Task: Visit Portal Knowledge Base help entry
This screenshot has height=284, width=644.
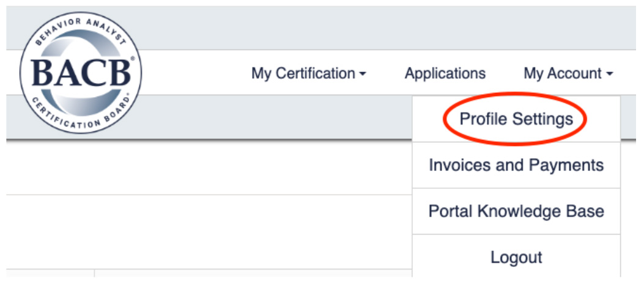Action: 516,211
